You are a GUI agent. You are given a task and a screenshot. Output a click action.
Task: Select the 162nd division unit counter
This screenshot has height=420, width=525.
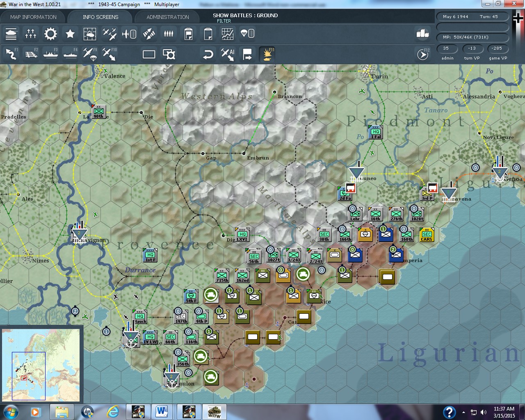(242, 276)
